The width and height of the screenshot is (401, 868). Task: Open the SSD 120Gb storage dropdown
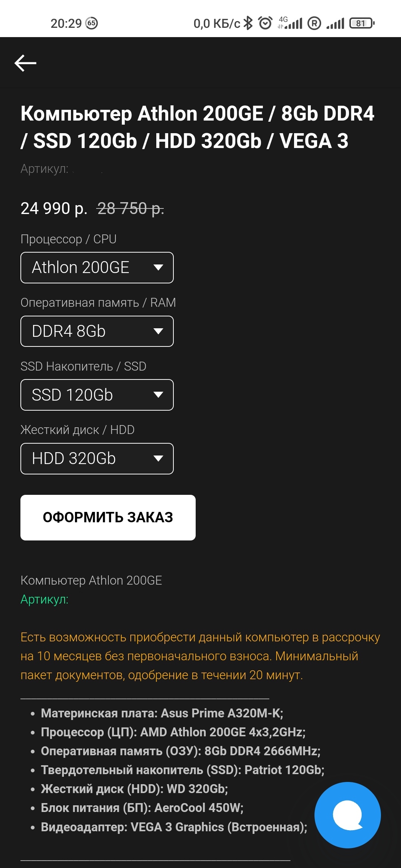pos(97,395)
